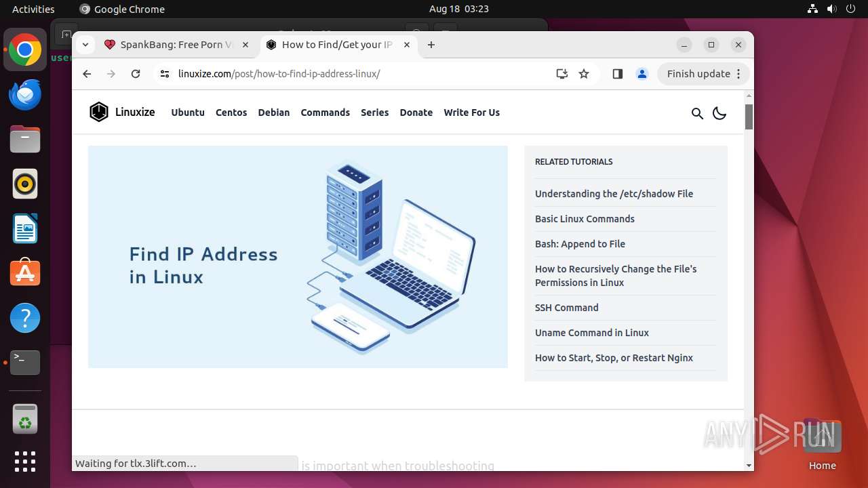Open Basic Linux Commands tutorial
The height and width of the screenshot is (488, 868).
pyautogui.click(x=585, y=219)
